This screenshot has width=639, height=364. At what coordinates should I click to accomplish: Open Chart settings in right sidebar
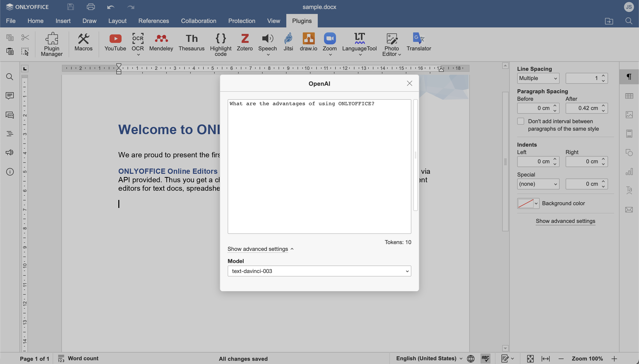pyautogui.click(x=629, y=172)
